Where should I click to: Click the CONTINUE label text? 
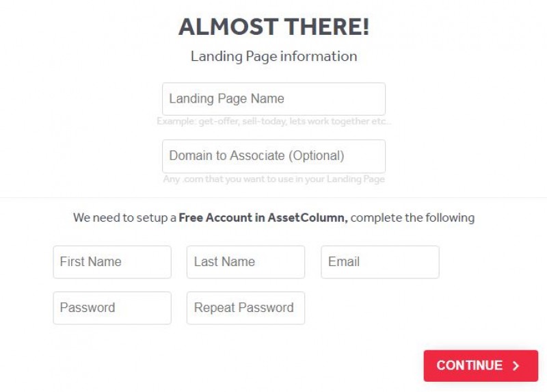coord(470,365)
